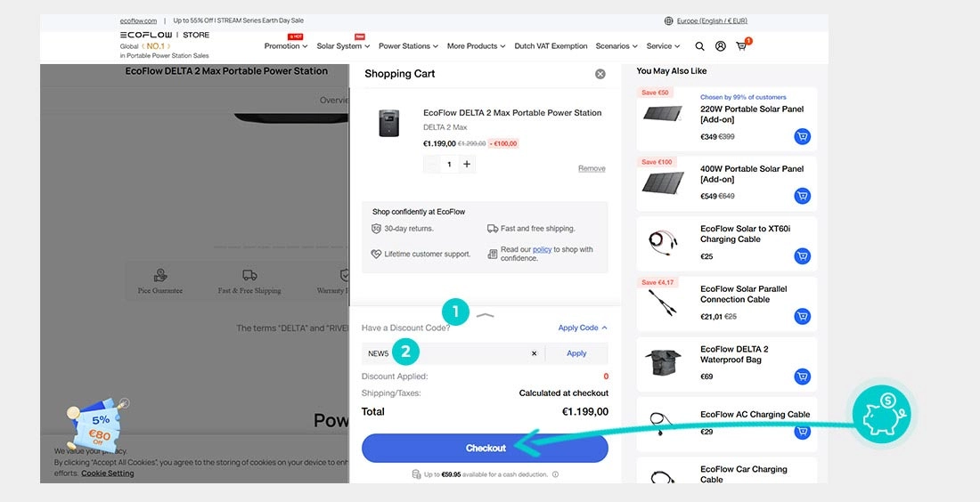Open EcoFlow Solar Parallel Connection Cable title
This screenshot has height=502, width=980.
point(744,294)
